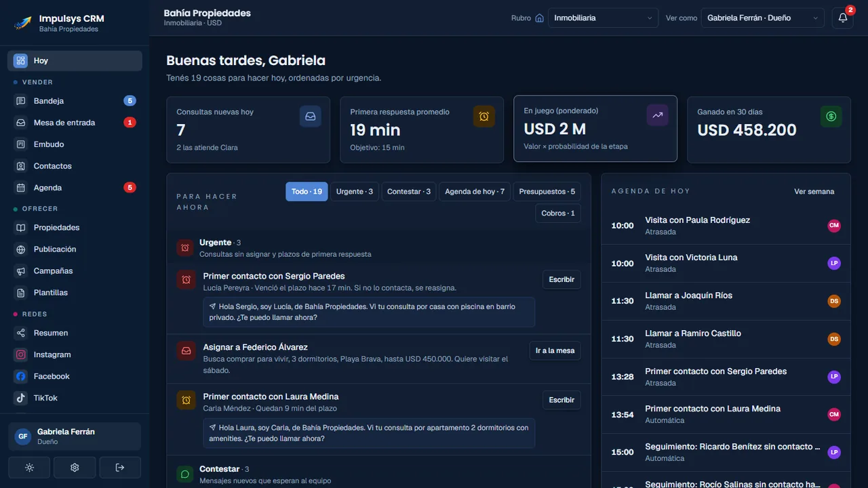Select the Cobros · 1 filter
Viewport: 868px width, 488px height.
pos(558,213)
